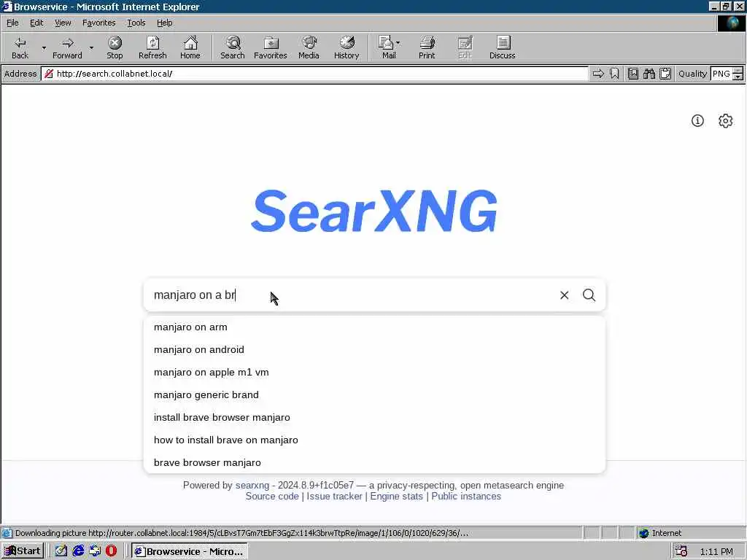The image size is (747, 560).
Task: Open the File menu
Action: point(12,23)
